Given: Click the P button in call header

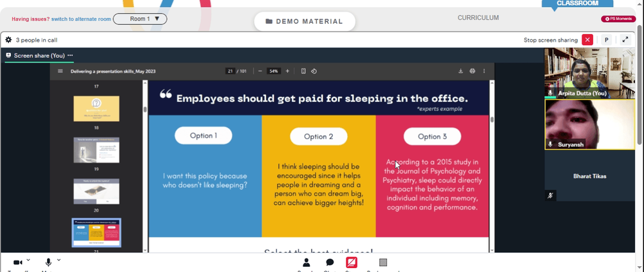Looking at the screenshot, I should 606,40.
